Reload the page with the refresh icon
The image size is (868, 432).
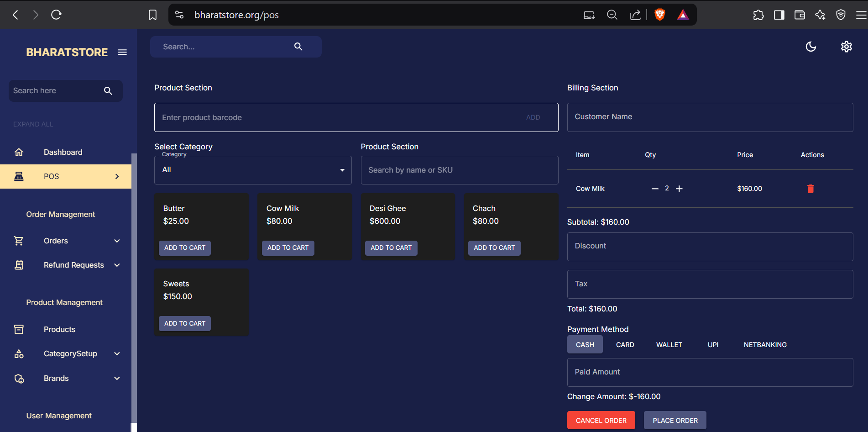coord(56,15)
